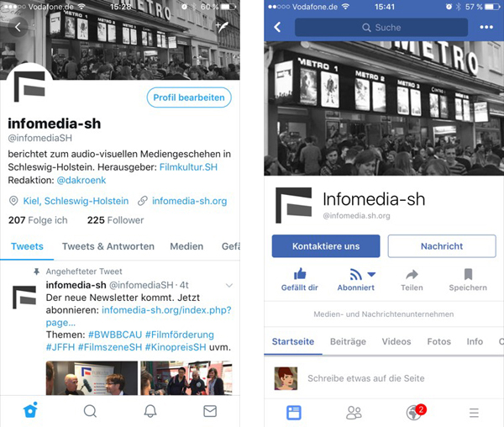Switch to the Beiträge tab
This screenshot has width=504, height=427.
tap(348, 341)
